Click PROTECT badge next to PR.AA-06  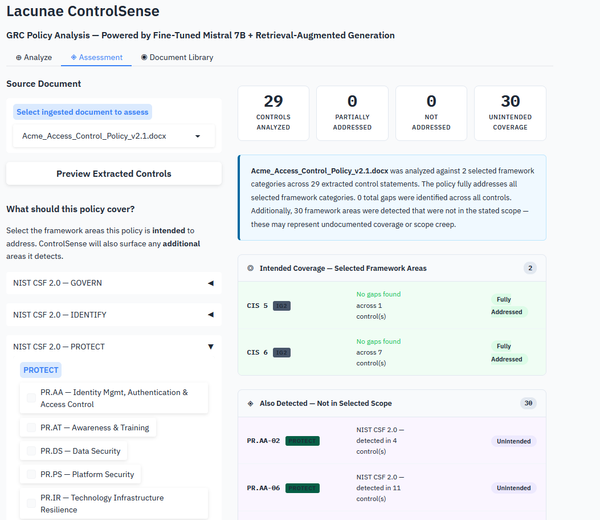302,488
